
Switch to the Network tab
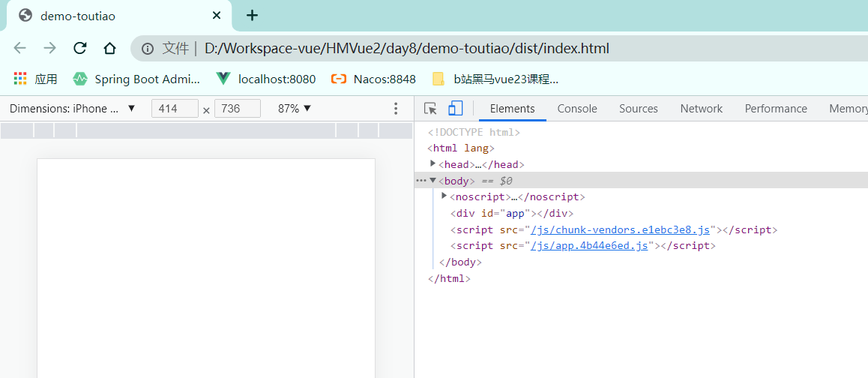point(702,109)
